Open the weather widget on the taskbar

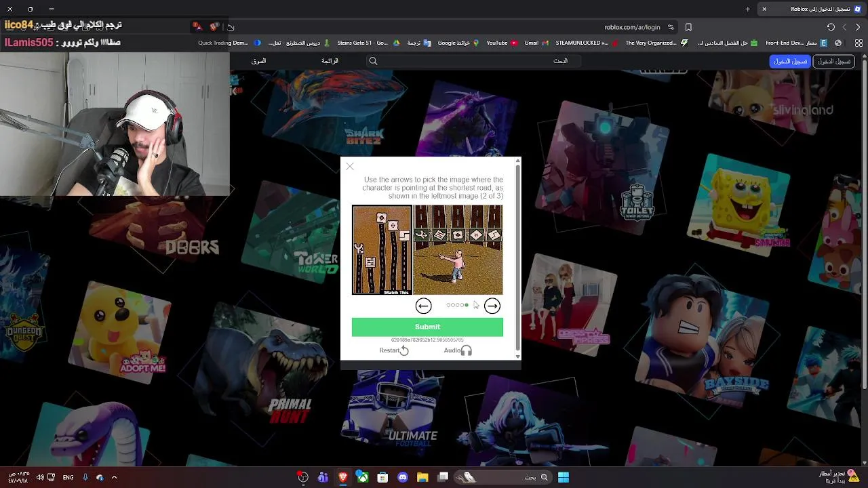coord(840,476)
